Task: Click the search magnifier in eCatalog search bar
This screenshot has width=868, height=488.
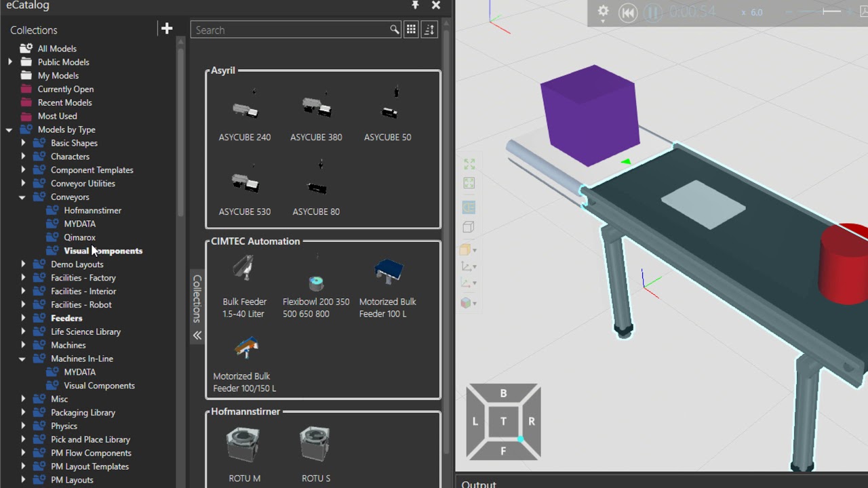Action: click(393, 30)
